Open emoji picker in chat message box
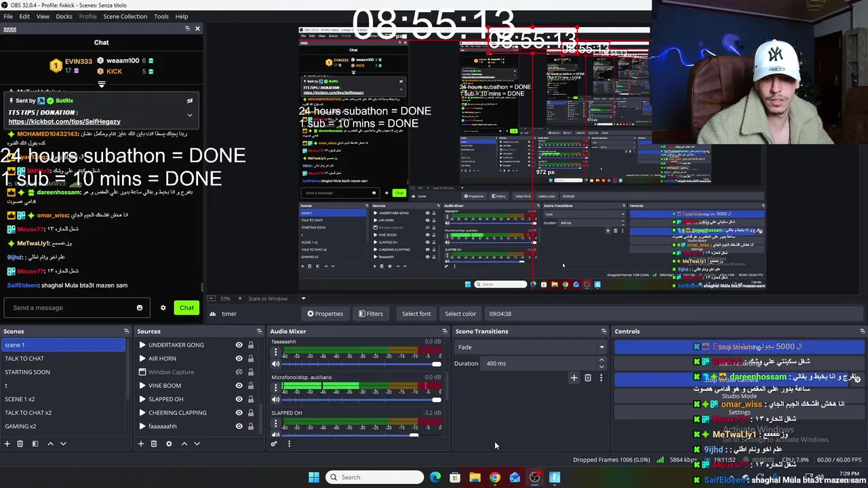Screen dimensions: 868x488 point(140,308)
